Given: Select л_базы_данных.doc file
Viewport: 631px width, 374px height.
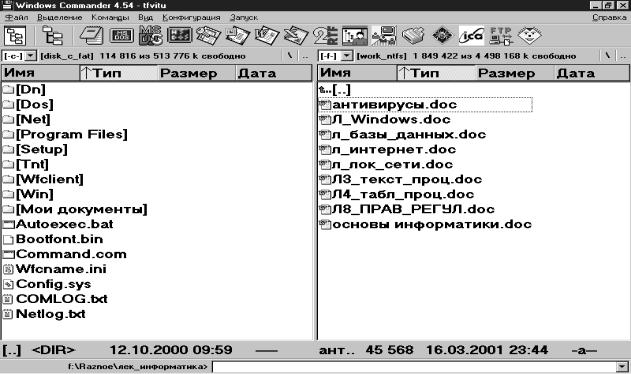Looking at the screenshot, I should pyautogui.click(x=403, y=134).
